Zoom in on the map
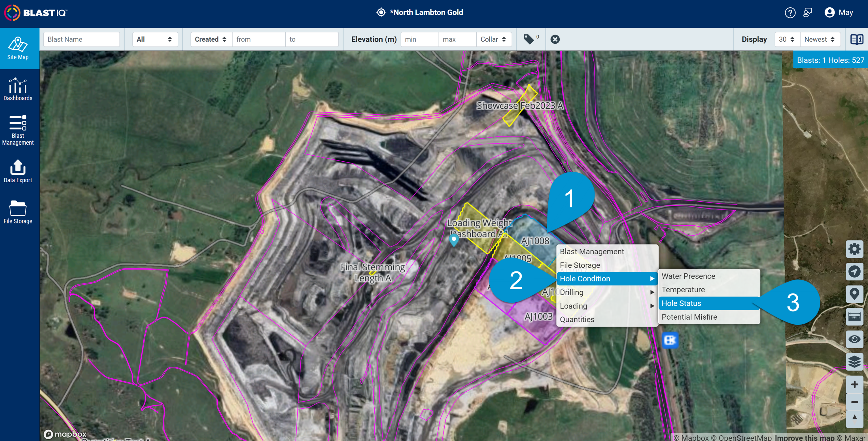Image resolution: width=868 pixels, height=441 pixels. click(854, 384)
